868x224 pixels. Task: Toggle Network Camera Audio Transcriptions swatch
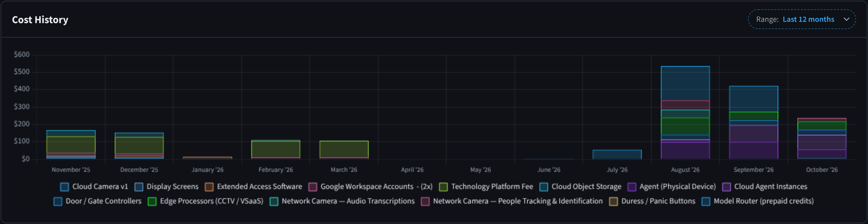pos(274,202)
